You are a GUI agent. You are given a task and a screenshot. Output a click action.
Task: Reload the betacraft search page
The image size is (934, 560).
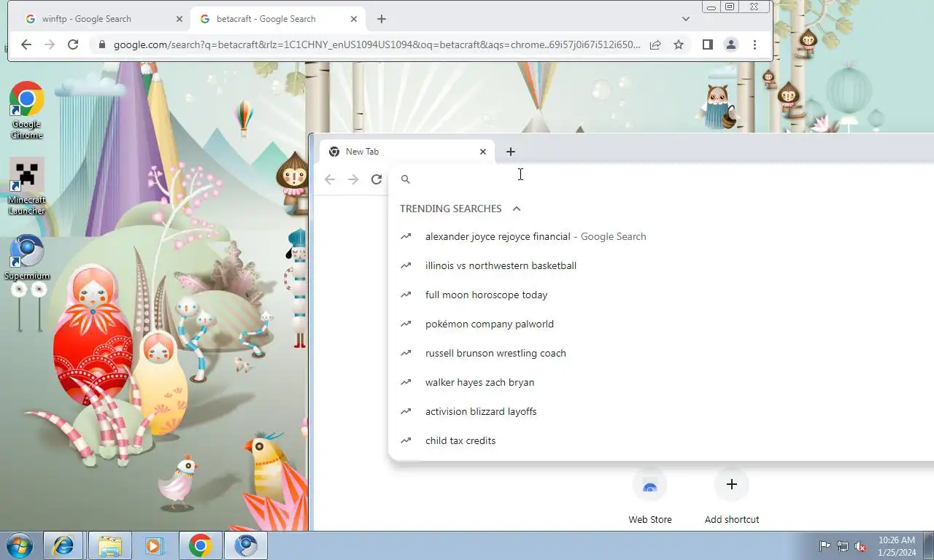[x=73, y=44]
